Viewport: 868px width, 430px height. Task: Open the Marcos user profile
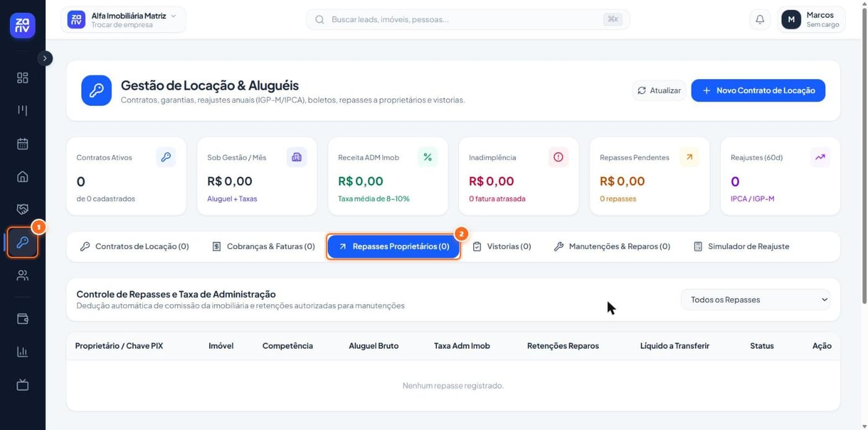(811, 20)
